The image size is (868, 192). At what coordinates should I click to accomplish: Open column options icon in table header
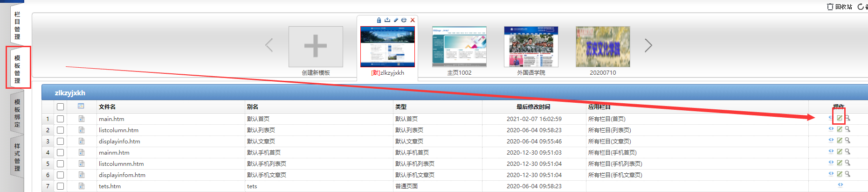click(x=81, y=107)
